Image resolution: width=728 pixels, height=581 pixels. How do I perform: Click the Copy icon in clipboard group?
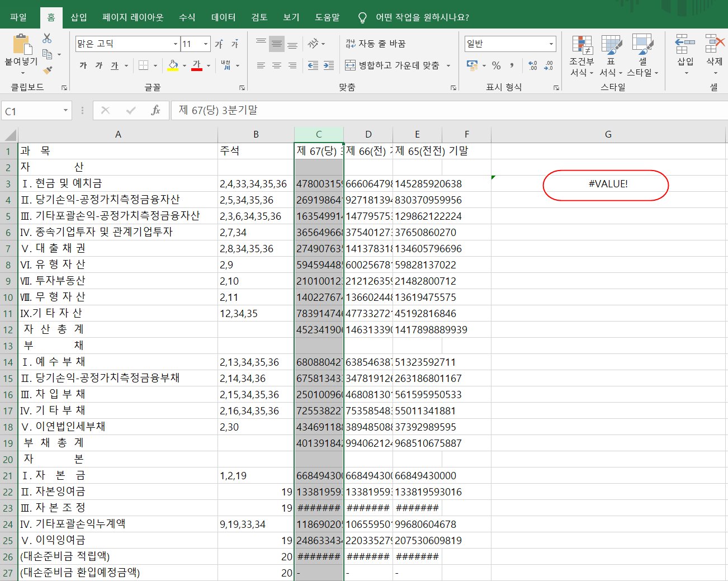(x=48, y=54)
